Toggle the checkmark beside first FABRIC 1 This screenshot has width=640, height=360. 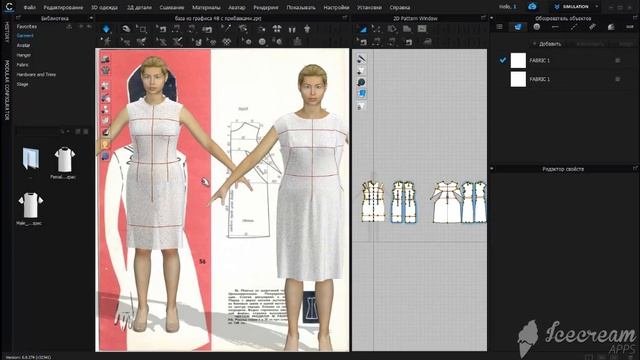pyautogui.click(x=503, y=60)
